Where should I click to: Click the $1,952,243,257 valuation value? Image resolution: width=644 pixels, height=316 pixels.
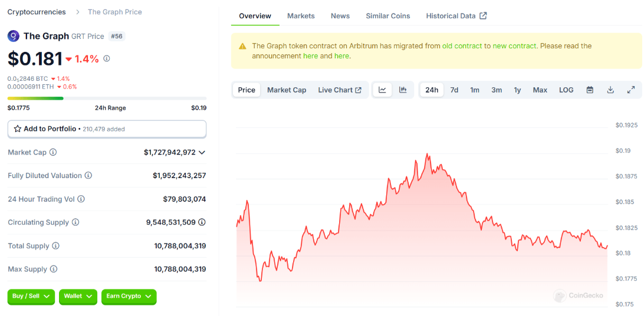coord(179,176)
